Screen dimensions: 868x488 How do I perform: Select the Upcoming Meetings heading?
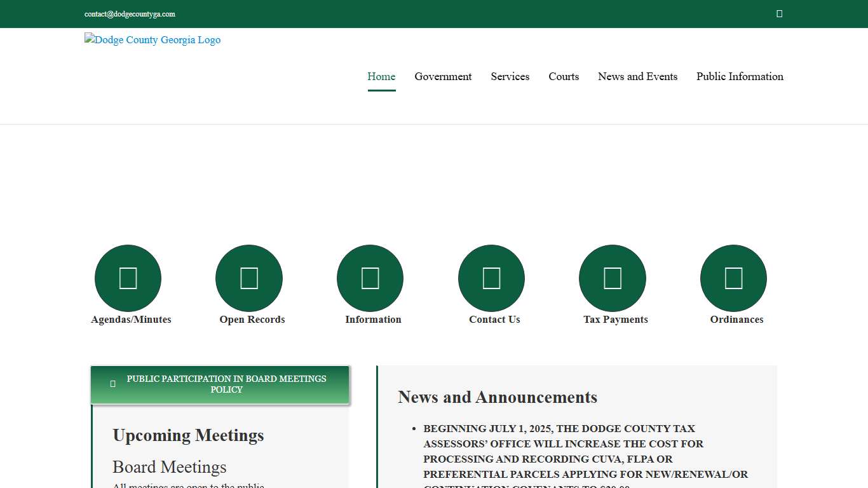click(x=188, y=435)
